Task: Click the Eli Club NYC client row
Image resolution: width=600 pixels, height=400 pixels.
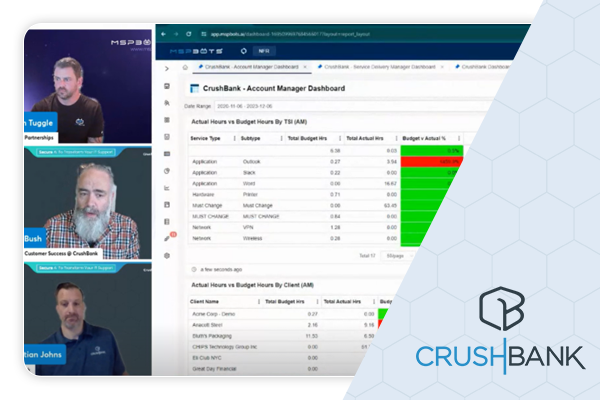Action: tap(277, 358)
